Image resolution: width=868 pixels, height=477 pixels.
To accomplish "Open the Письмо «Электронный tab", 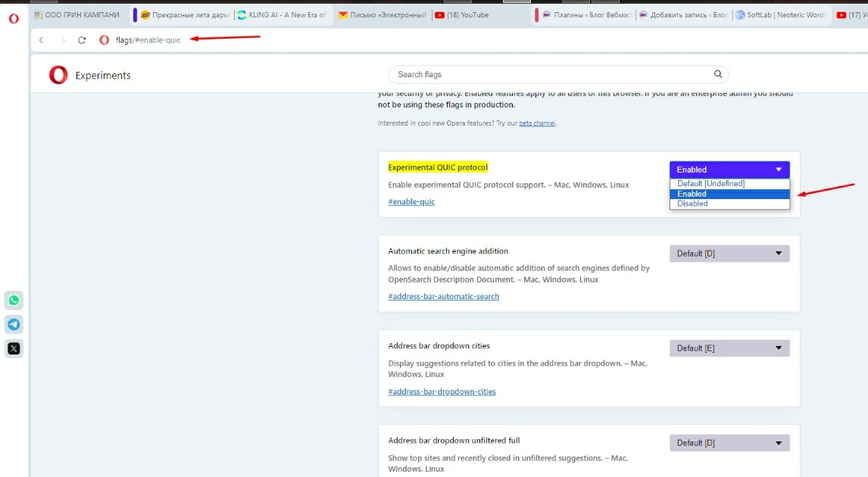I will 382,15.
